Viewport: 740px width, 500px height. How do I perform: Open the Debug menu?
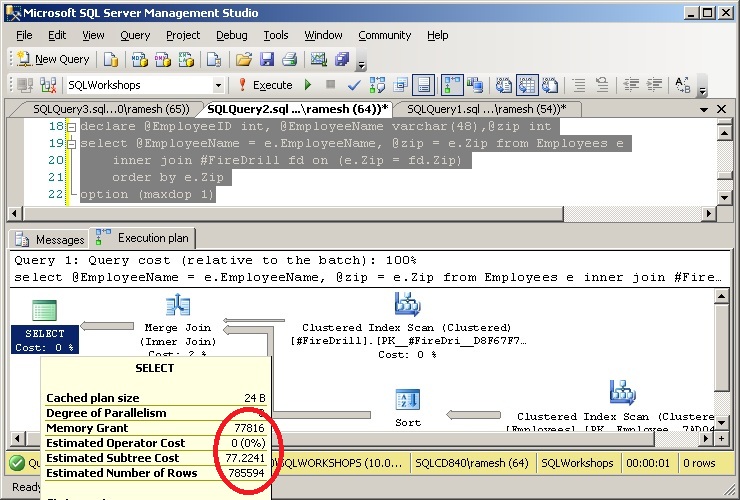(231, 35)
